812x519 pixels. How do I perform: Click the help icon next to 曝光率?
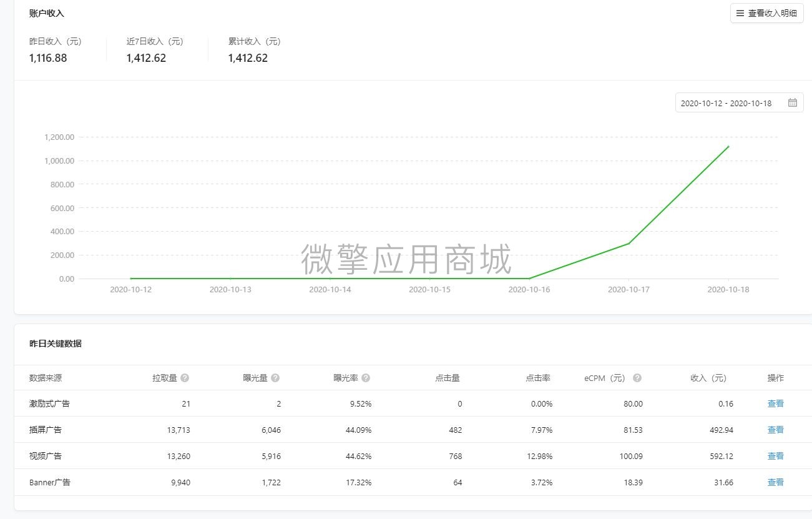click(366, 378)
